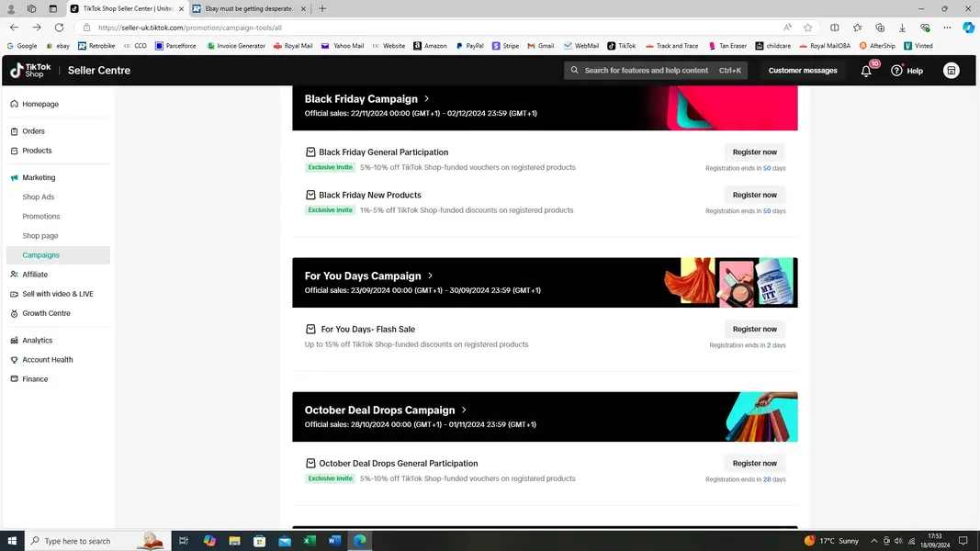Viewport: 980px width, 551px height.
Task: Open browser split screen icon
Action: pyautogui.click(x=834, y=28)
